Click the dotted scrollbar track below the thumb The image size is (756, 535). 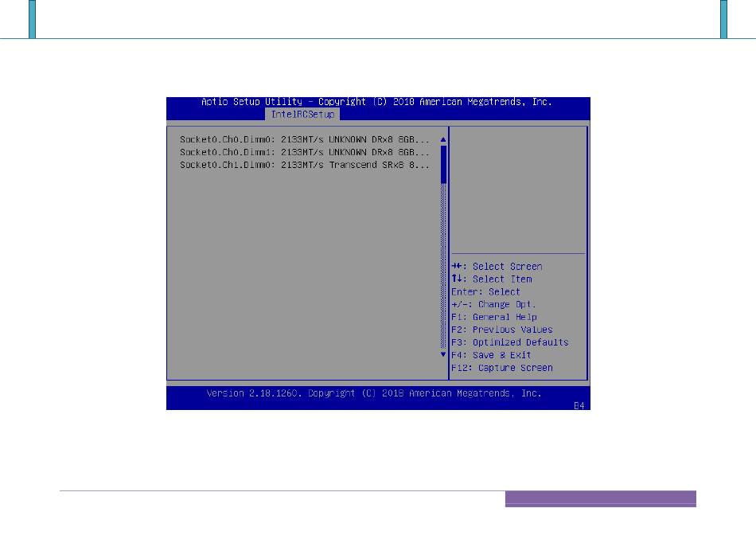[x=443, y=266]
